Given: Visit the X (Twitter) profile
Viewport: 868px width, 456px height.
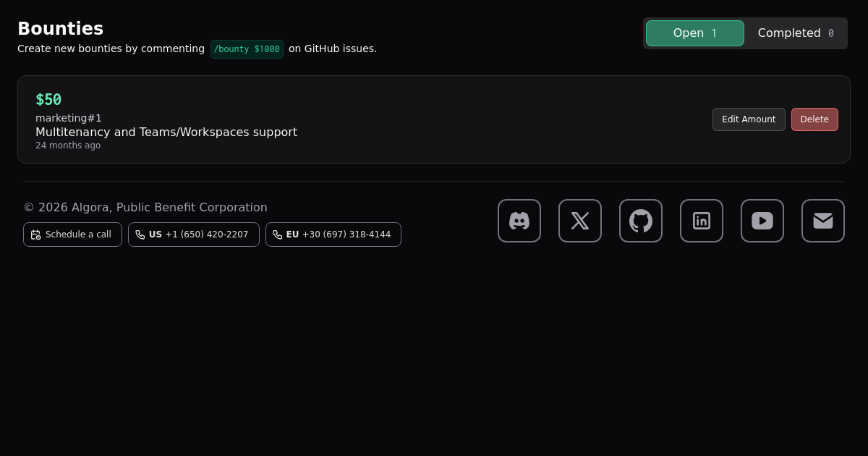Looking at the screenshot, I should click(580, 221).
